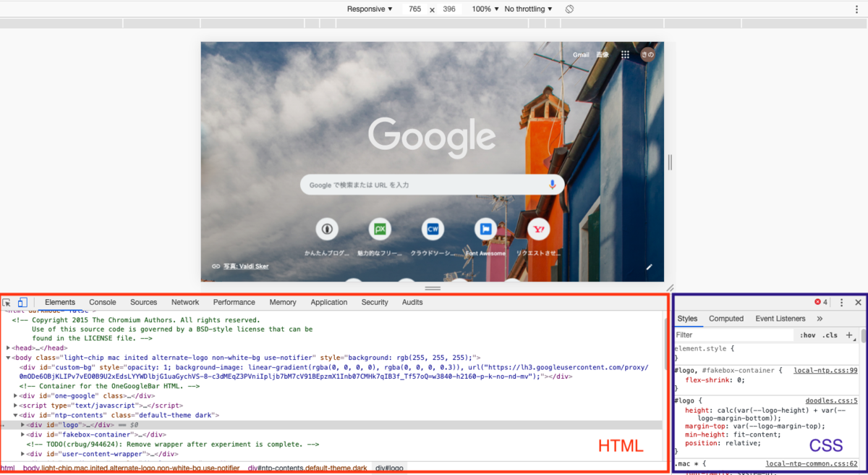Expand the head element in the DOM tree

(x=7, y=347)
